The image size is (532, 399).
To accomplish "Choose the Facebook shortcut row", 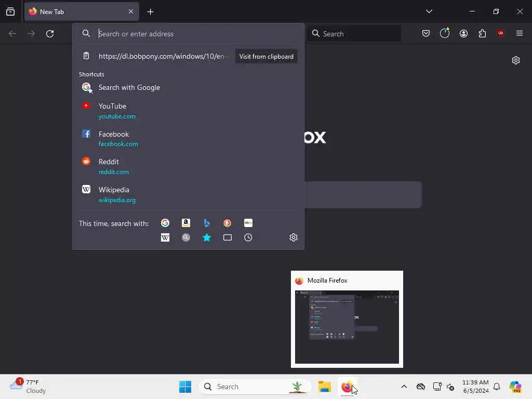I will (188, 139).
